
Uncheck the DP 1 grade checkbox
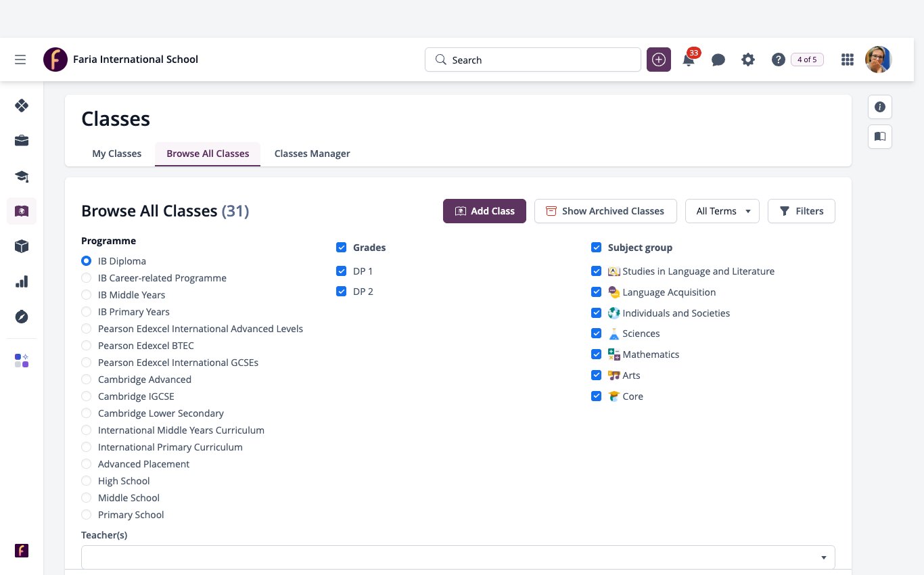341,271
